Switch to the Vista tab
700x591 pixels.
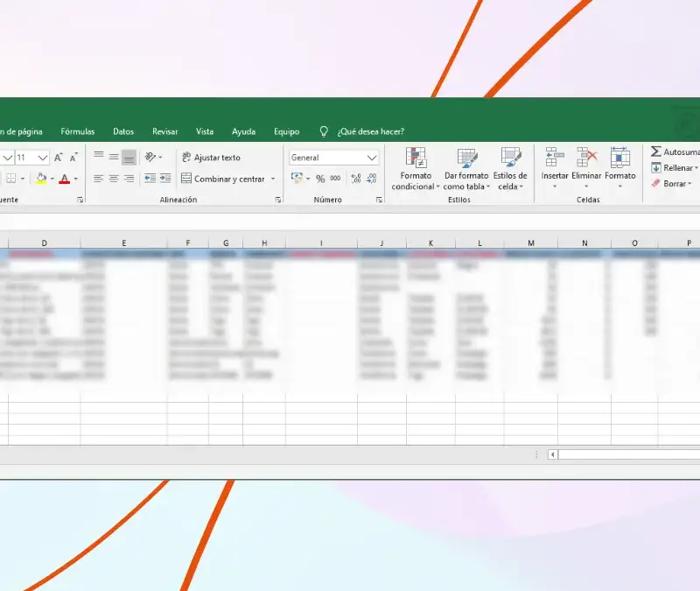[x=205, y=131]
